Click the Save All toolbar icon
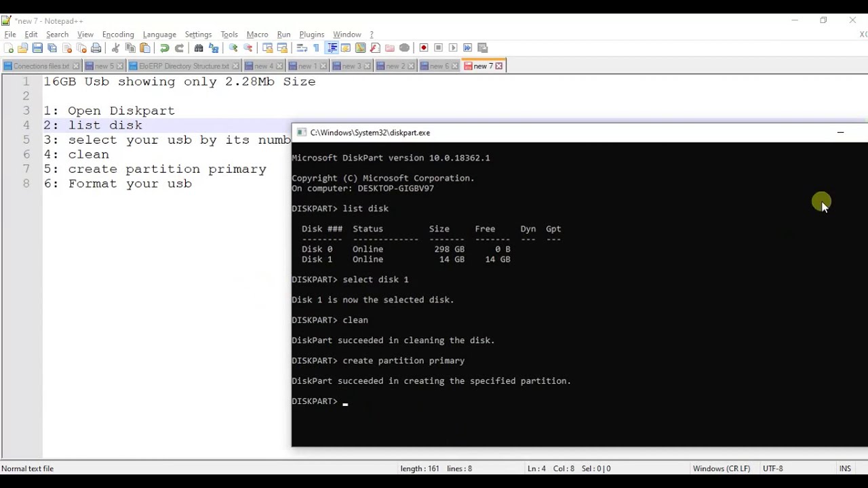The image size is (868, 488). (x=52, y=47)
